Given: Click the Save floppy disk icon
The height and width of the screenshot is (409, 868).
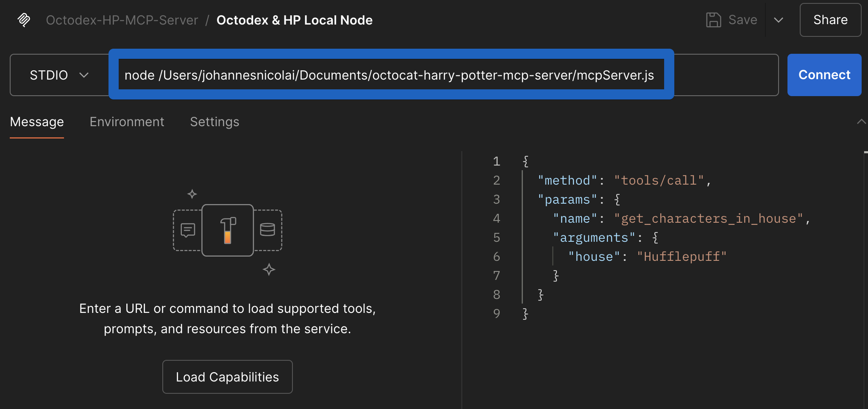Looking at the screenshot, I should 713,20.
